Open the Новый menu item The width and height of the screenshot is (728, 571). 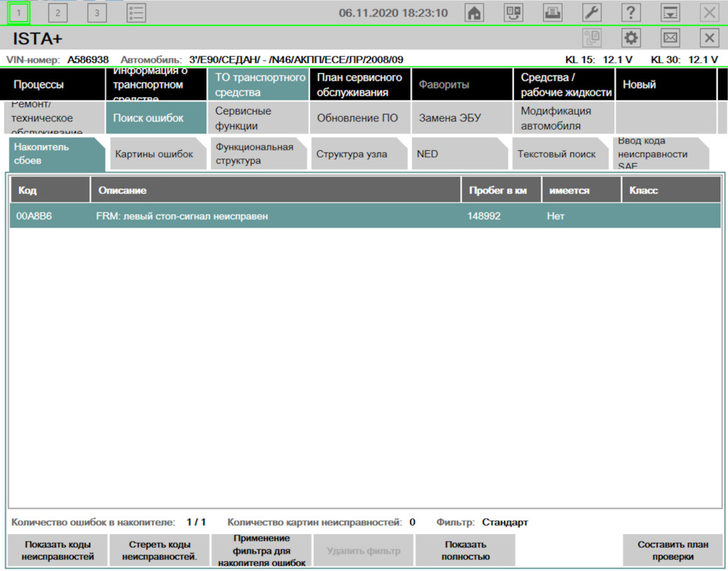point(667,84)
